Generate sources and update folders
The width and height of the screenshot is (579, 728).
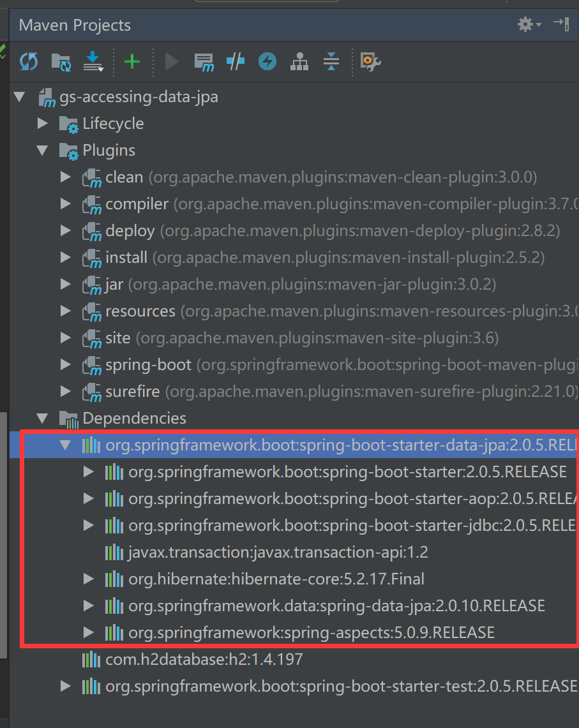click(61, 62)
